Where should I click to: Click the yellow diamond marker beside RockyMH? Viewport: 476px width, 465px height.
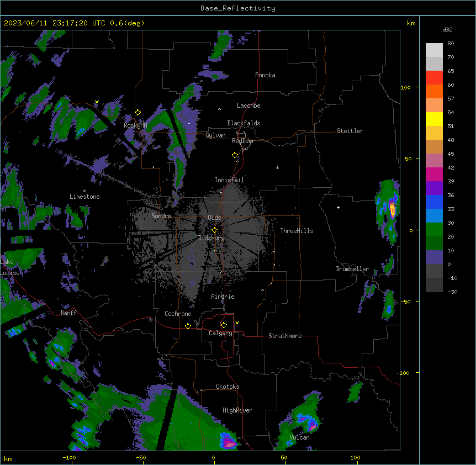point(138,113)
